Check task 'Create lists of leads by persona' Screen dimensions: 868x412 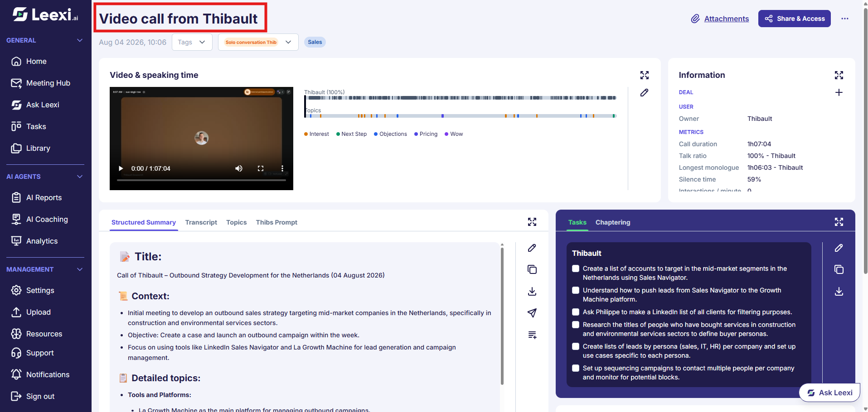(x=576, y=346)
